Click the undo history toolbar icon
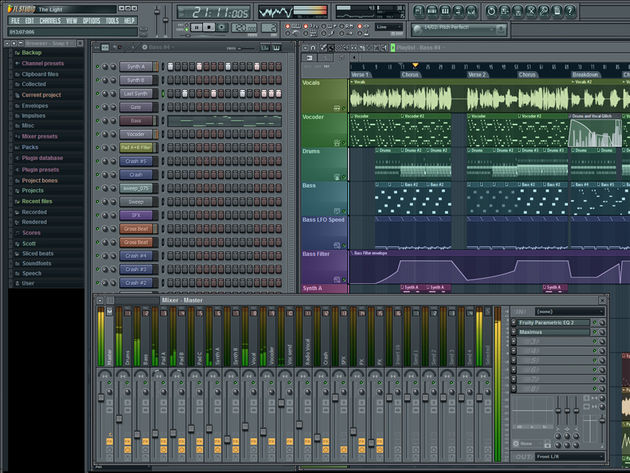630x473 pixels. tap(491, 11)
